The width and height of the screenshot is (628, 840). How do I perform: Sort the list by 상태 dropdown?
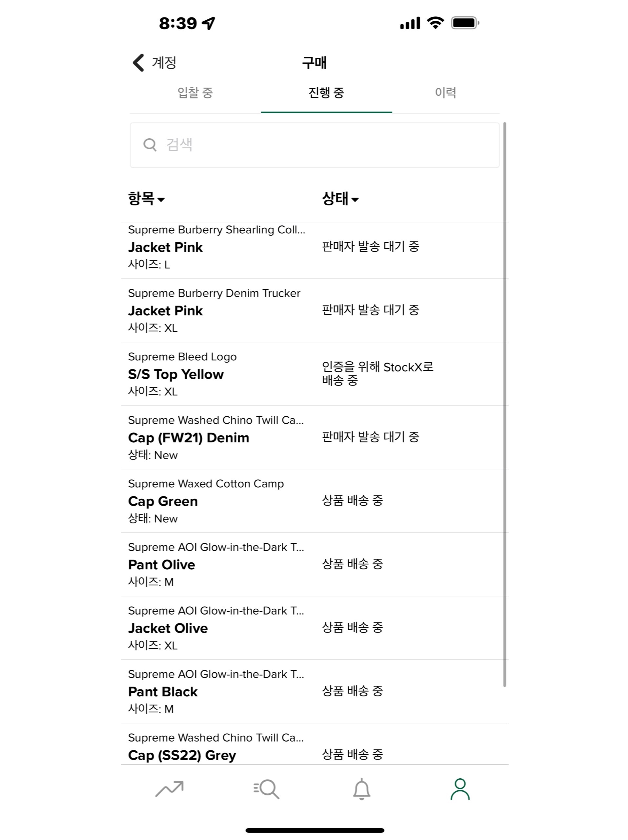[340, 199]
